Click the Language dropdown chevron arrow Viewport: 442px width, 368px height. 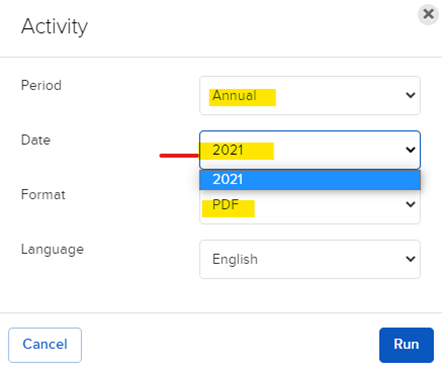[x=410, y=259]
